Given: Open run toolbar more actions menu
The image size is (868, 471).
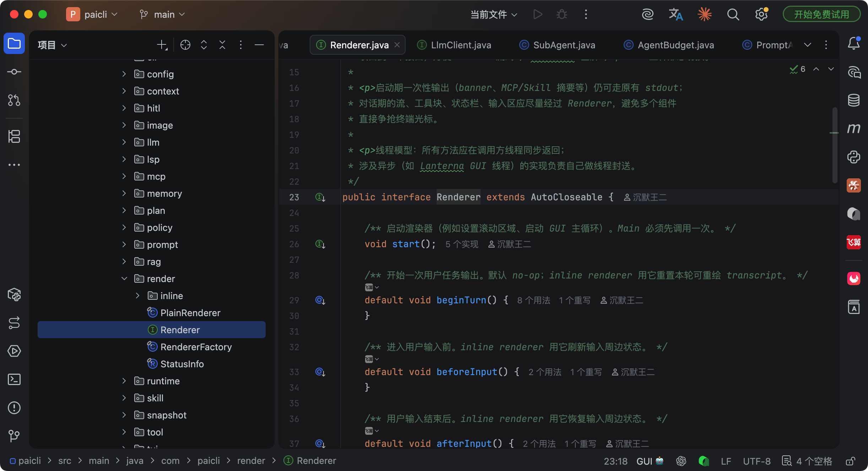Looking at the screenshot, I should 586,15.
